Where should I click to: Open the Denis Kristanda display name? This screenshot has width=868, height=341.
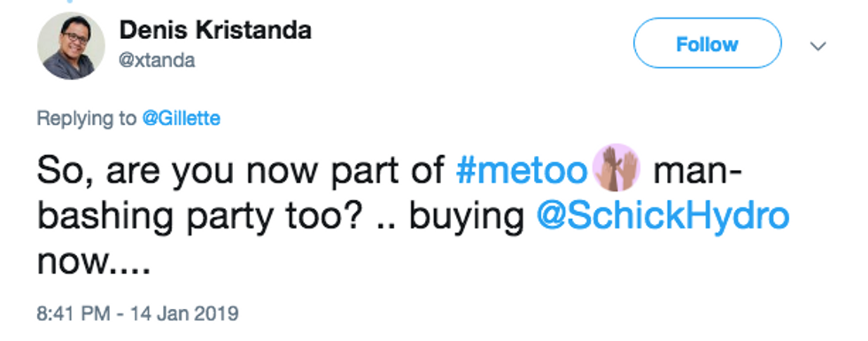(215, 30)
